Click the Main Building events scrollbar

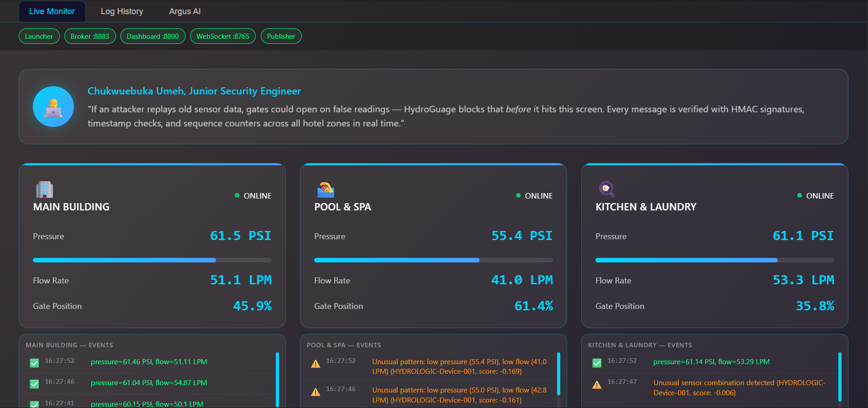(x=277, y=380)
